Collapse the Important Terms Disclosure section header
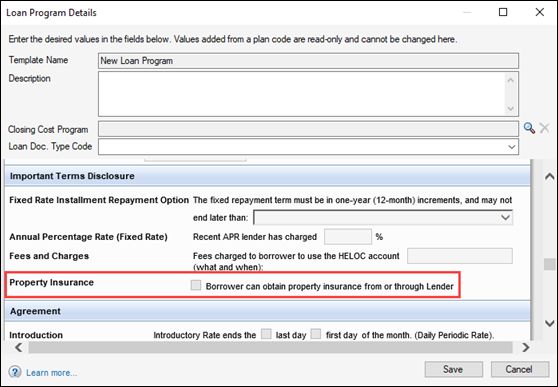This screenshot has height=387, width=558. tap(267, 176)
